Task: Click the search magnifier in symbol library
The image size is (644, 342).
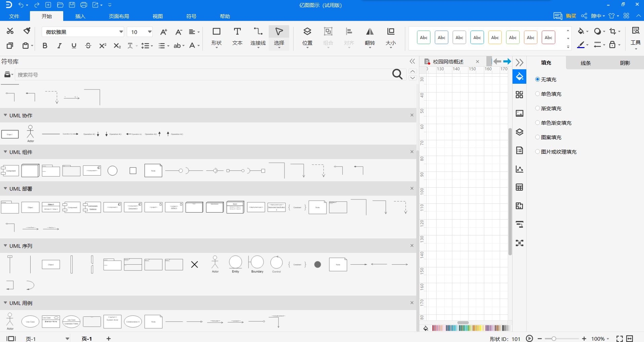Action: click(x=397, y=74)
